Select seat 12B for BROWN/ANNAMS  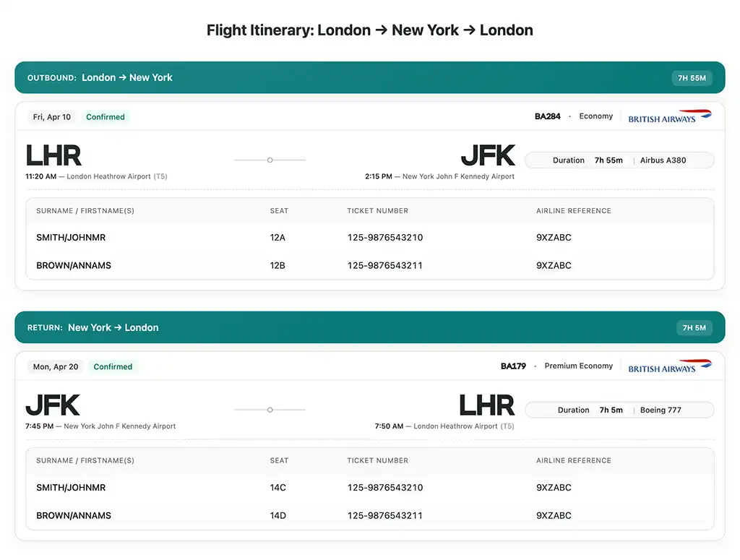[277, 266]
